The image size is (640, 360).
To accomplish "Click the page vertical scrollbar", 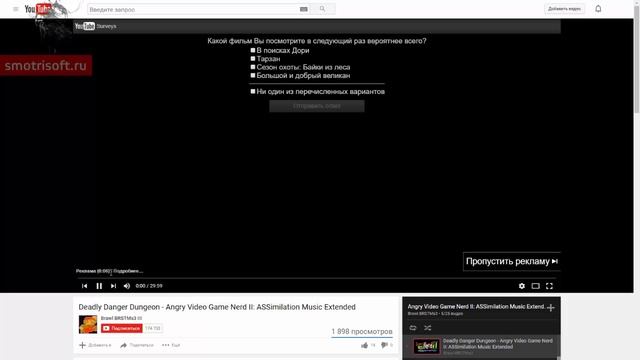I will 637,61.
